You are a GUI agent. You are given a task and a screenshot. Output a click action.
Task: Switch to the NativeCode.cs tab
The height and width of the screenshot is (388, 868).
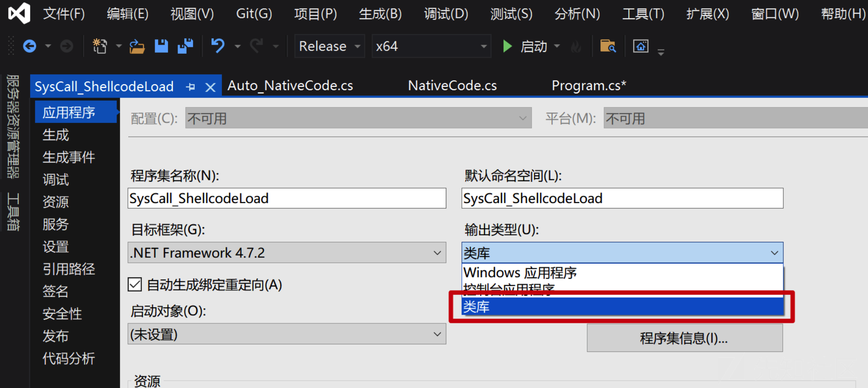452,86
